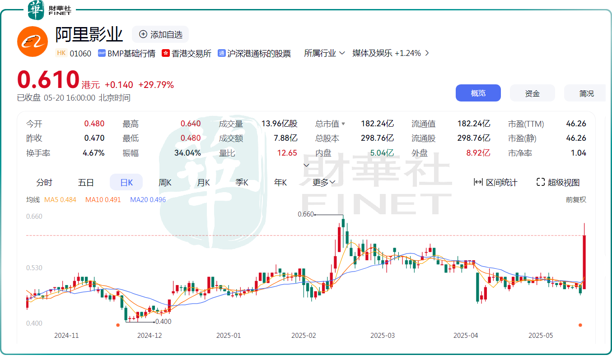Image resolution: width=612 pixels, height=364 pixels.
Task: Click the 振幅 value 34.04%
Action: 187,153
